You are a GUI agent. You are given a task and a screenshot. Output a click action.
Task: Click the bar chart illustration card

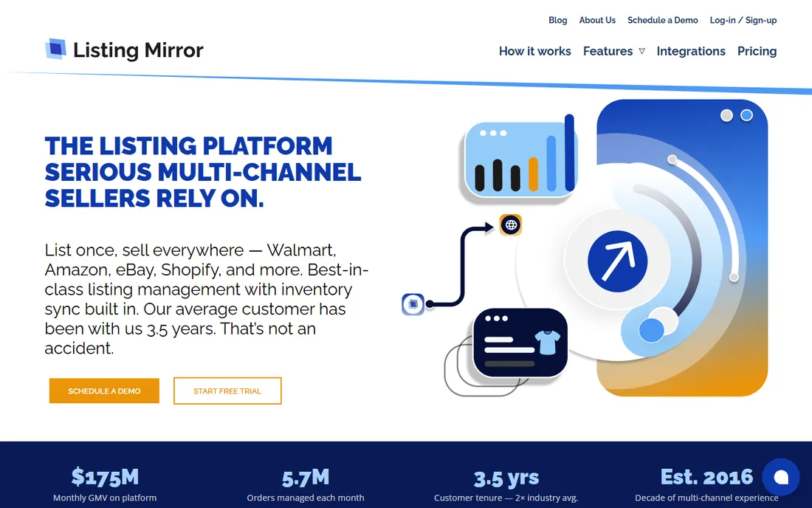click(520, 157)
